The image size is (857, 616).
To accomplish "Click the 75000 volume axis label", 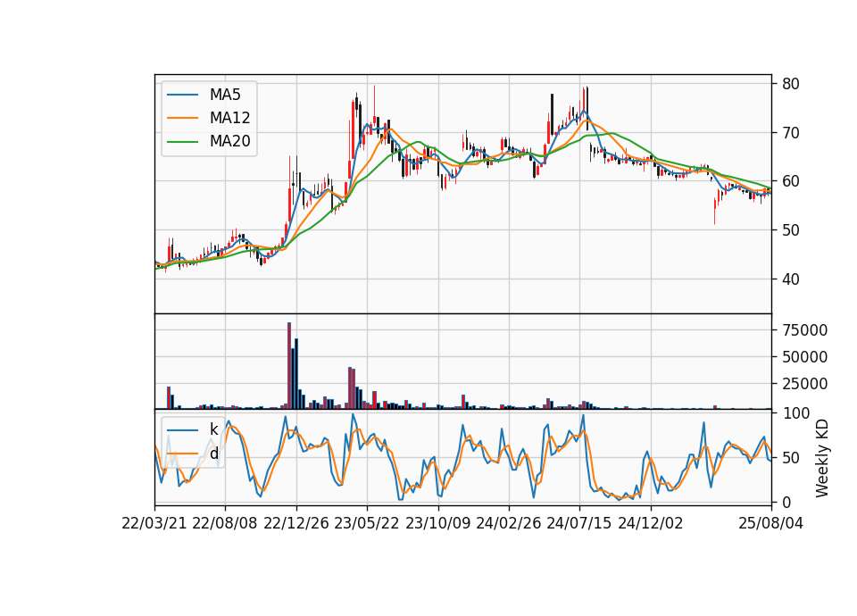I will [805, 330].
